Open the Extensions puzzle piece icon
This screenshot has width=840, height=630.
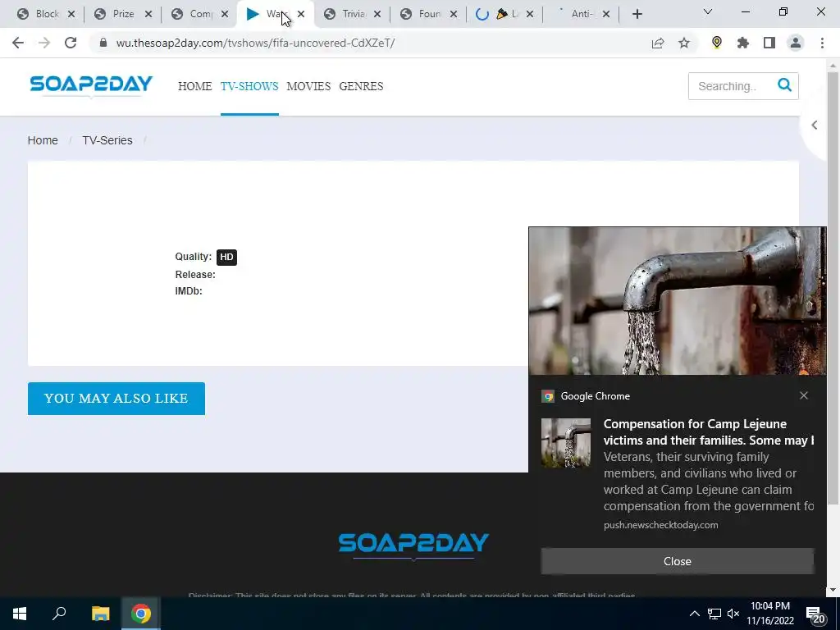tap(743, 43)
